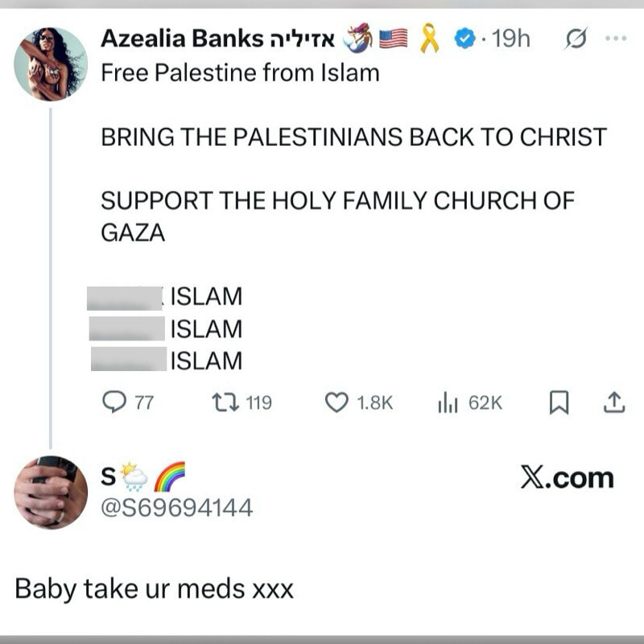Bookmark the Azealia Banks tweet

(559, 402)
